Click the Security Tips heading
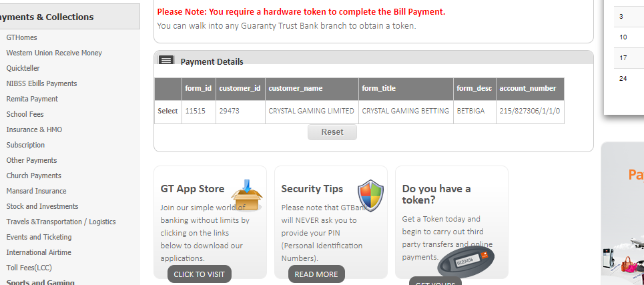The width and height of the screenshot is (644, 285). (312, 188)
